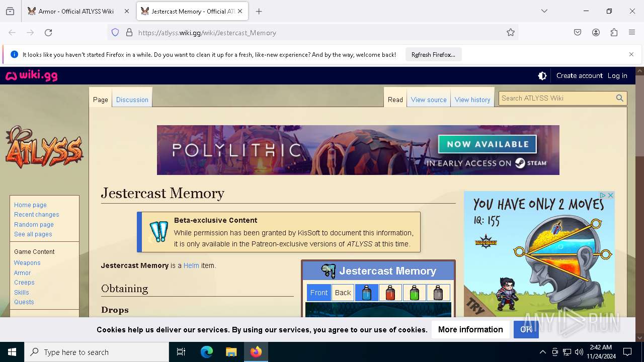The image size is (644, 362).
Task: Toggle the wiki dark mode icon
Action: (x=542, y=76)
